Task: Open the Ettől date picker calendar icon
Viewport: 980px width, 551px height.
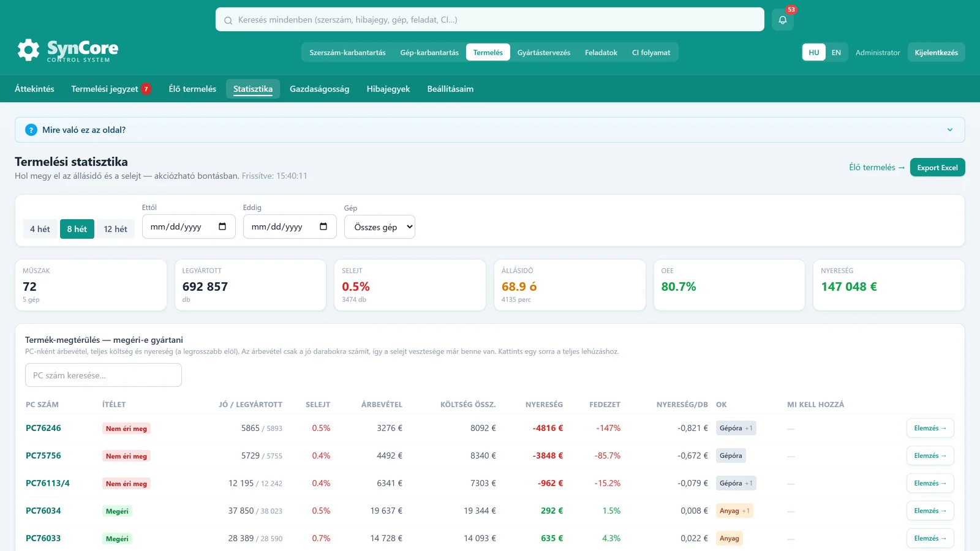Action: coord(222,227)
